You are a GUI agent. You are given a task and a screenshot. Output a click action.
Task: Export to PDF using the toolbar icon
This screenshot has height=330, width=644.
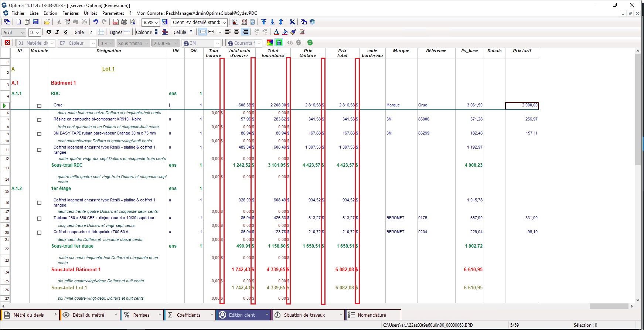116,22
